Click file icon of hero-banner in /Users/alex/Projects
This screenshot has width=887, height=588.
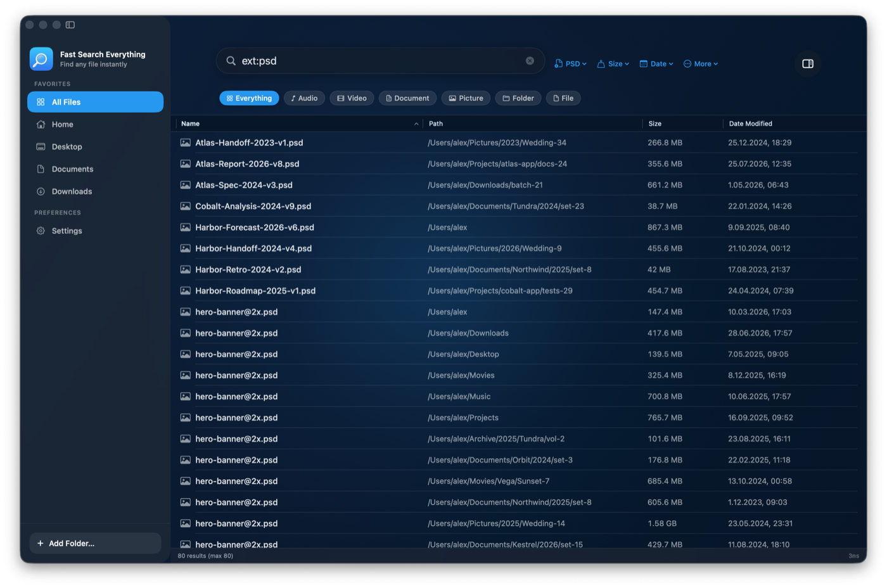click(186, 418)
